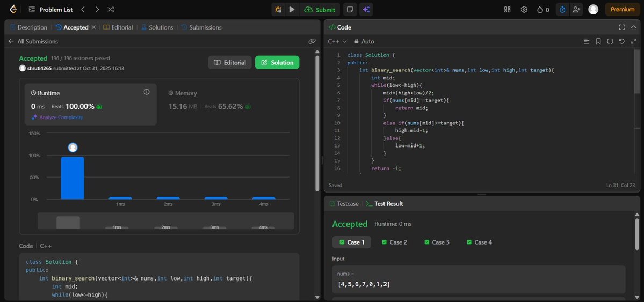This screenshot has height=302, width=644.
Task: Switch to the Description tab
Action: click(28, 27)
